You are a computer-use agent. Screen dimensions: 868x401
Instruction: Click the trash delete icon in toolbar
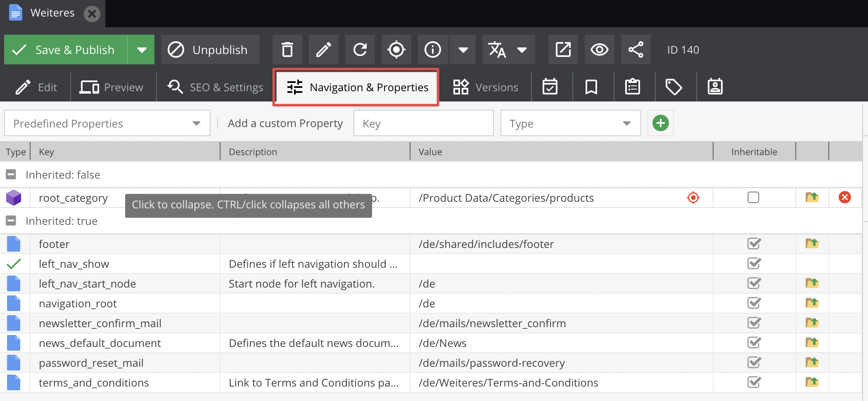(287, 50)
